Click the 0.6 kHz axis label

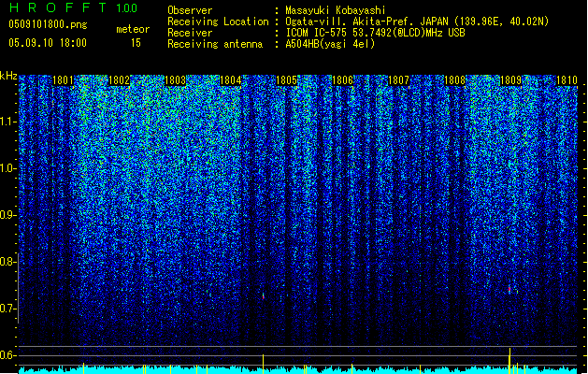coord(7,355)
